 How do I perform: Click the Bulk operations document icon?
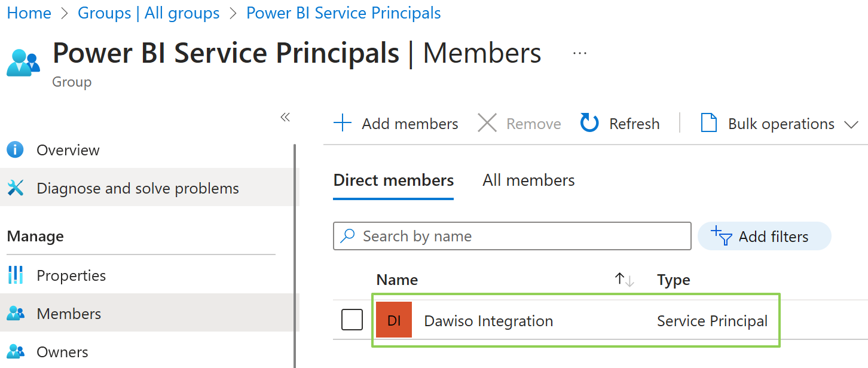coord(709,123)
